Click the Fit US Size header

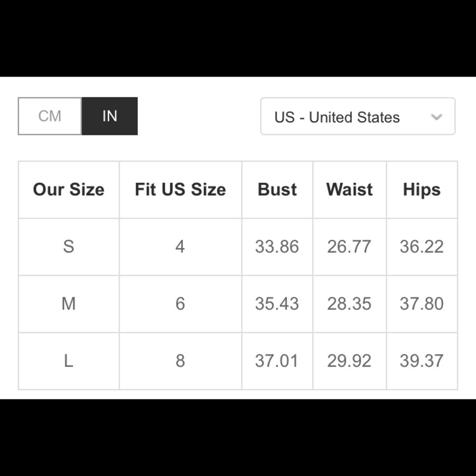coord(180,189)
